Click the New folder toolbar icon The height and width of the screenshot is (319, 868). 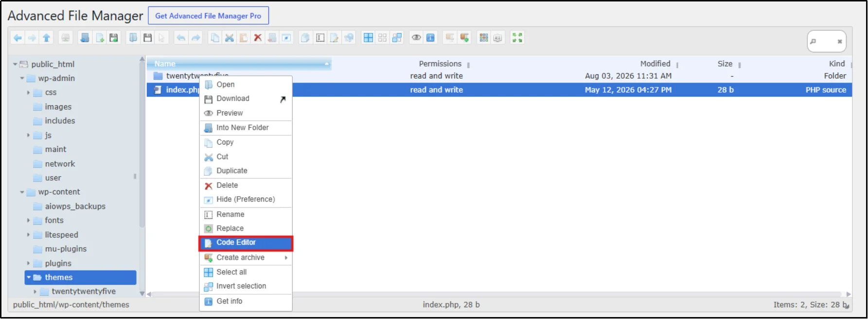85,38
